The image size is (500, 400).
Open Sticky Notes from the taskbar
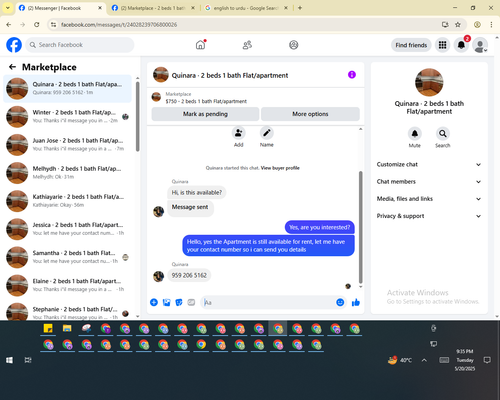(48, 329)
